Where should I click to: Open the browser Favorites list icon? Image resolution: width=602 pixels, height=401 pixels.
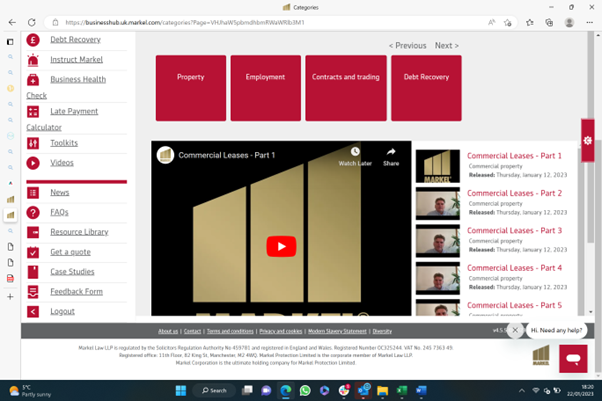[530, 23]
